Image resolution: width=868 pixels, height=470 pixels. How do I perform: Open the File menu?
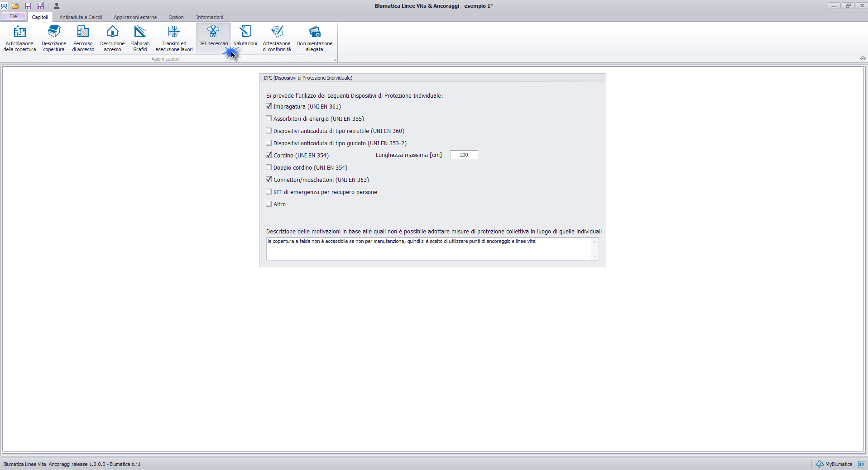(14, 17)
